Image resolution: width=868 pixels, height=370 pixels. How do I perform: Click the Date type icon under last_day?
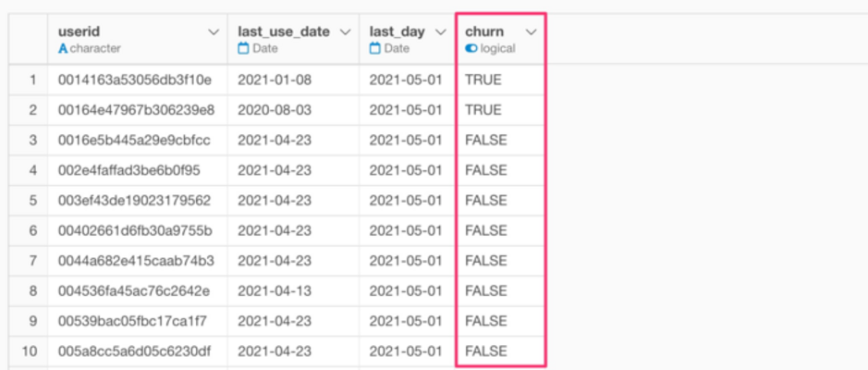pyautogui.click(x=375, y=48)
